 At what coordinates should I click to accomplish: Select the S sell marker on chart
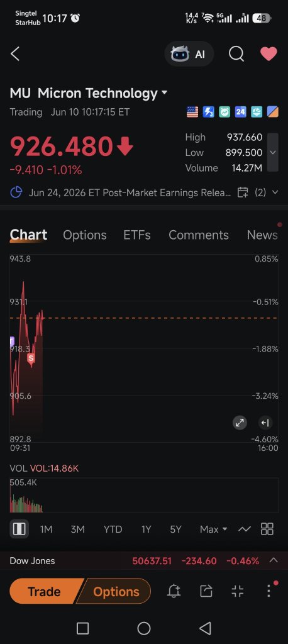[31, 359]
